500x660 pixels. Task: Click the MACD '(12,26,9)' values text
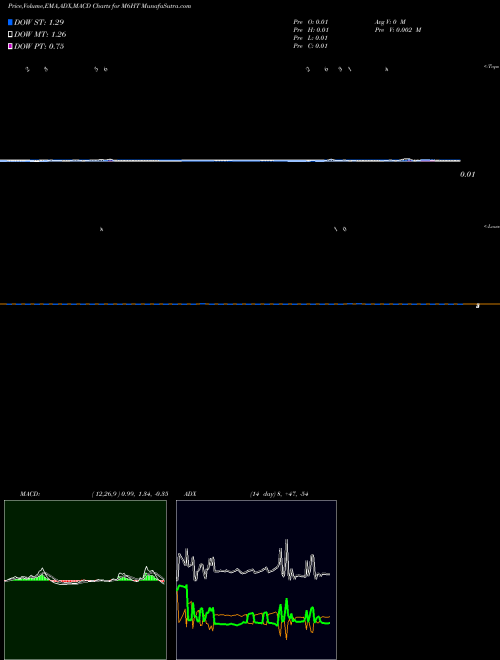click(x=130, y=494)
